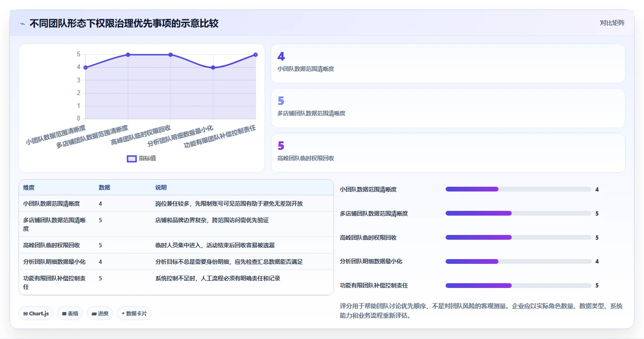The image size is (644, 339).
Task: Click the progress label 分析团队明细数据最小化
Action: (371, 261)
